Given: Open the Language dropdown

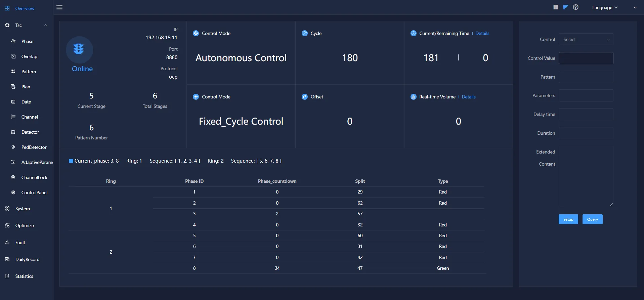Looking at the screenshot, I should click(x=605, y=7).
